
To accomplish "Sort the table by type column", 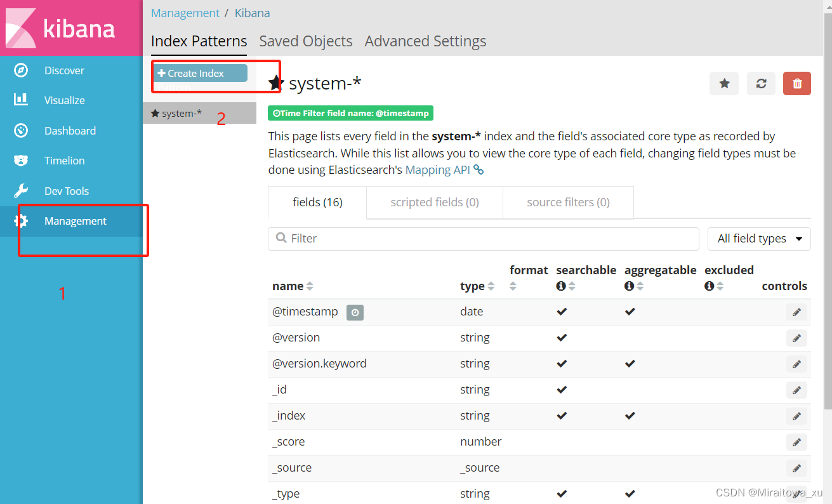I will 491,286.
